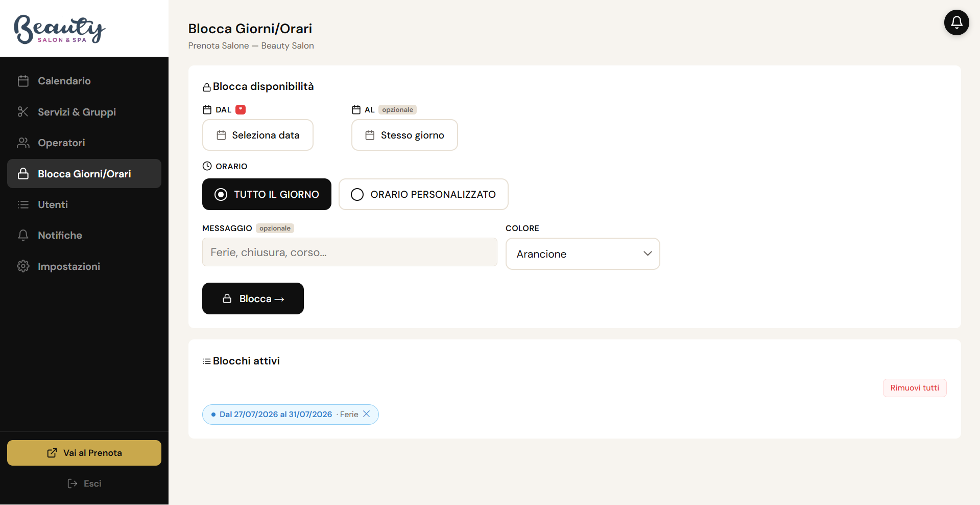Click the opzionale badge next to AL
The height and width of the screenshot is (505, 980).
click(x=397, y=109)
